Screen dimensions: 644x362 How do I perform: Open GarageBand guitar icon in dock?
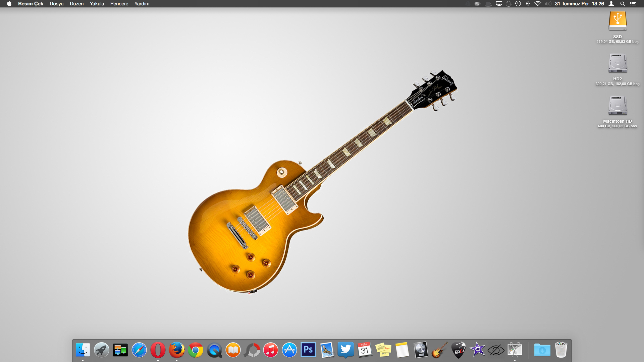(x=439, y=350)
